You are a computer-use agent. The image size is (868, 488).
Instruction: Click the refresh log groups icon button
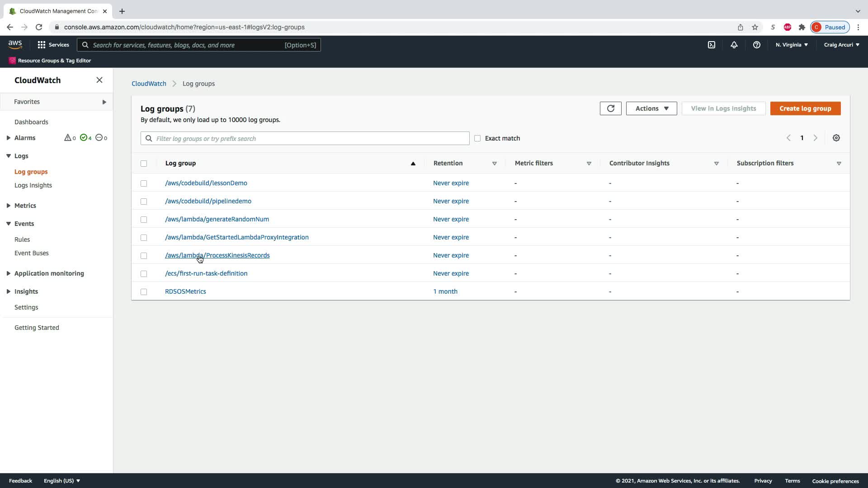click(x=610, y=108)
